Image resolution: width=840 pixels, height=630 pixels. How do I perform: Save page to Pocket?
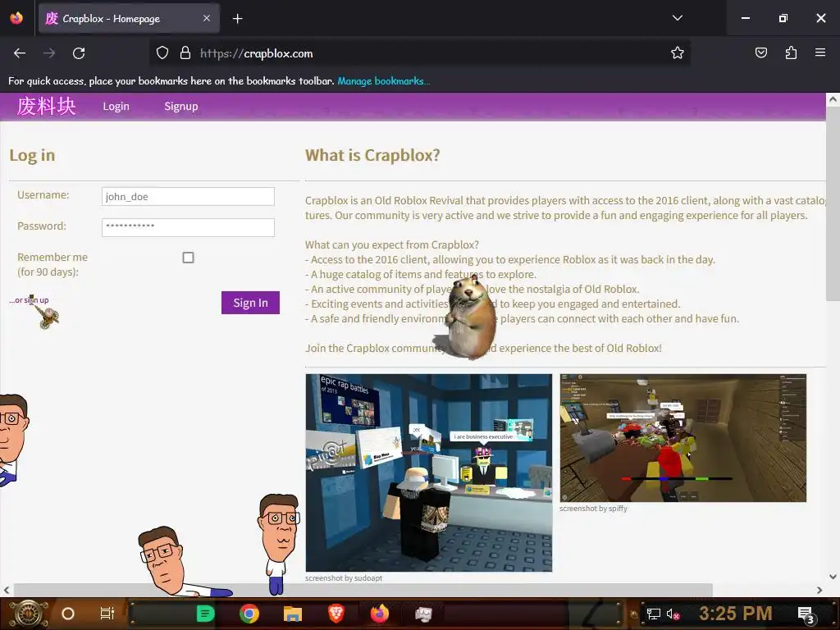click(760, 52)
